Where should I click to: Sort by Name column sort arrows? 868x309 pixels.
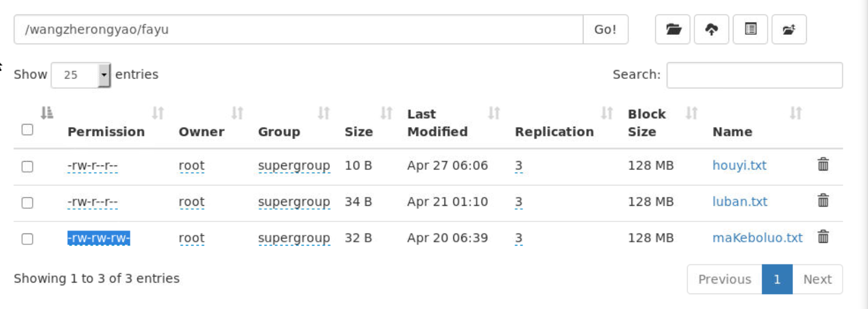click(x=795, y=113)
